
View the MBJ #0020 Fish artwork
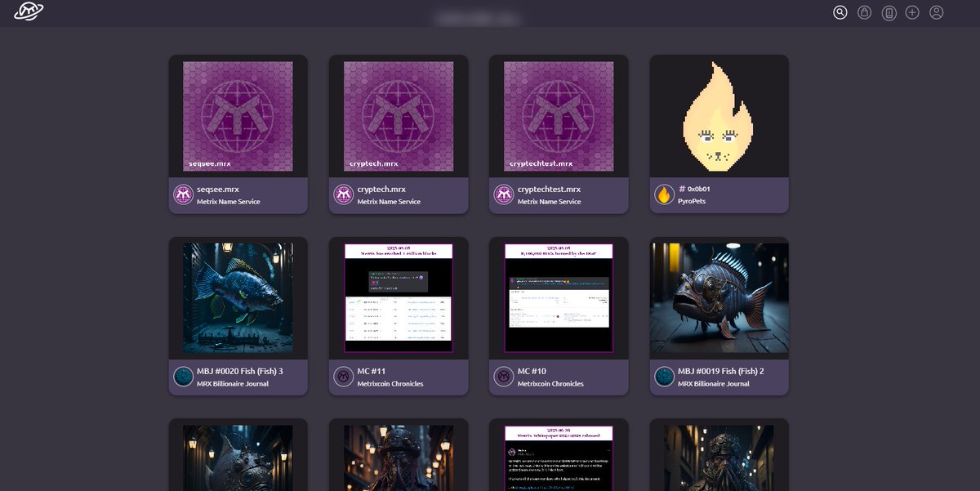[238, 297]
